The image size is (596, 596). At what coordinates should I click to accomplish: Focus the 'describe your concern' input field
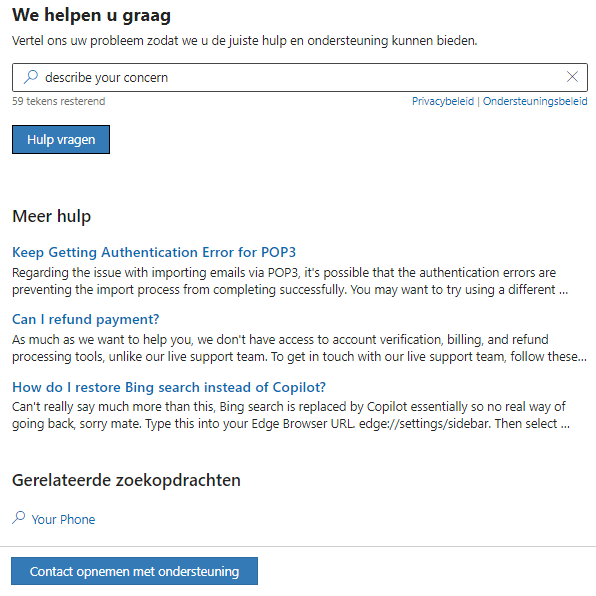pyautogui.click(x=300, y=78)
